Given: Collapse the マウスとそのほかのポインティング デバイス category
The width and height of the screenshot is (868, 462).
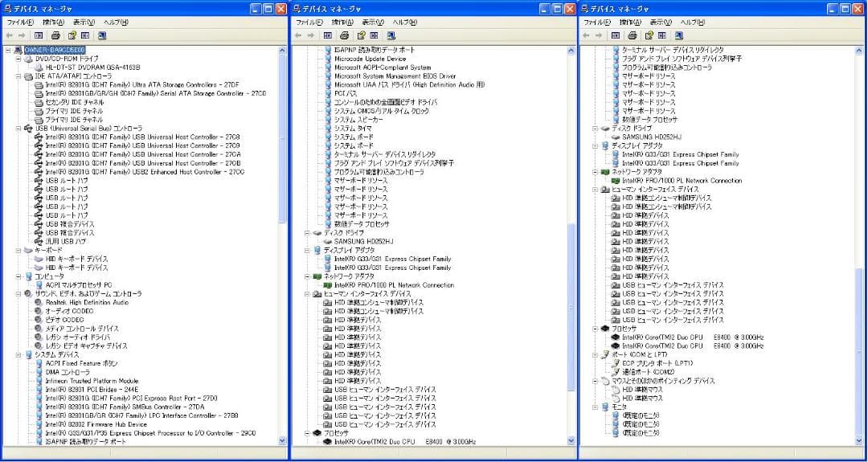Looking at the screenshot, I should pyautogui.click(x=595, y=381).
